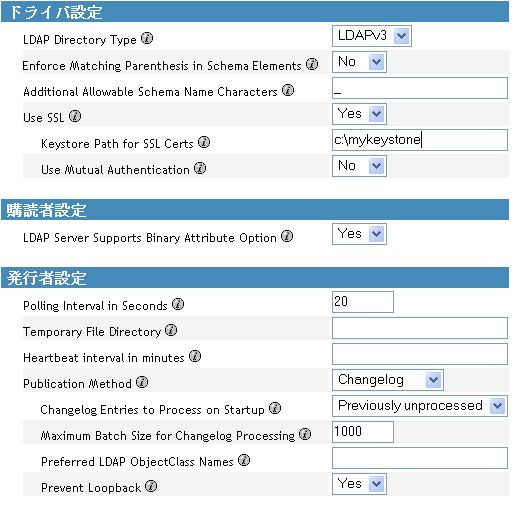The width and height of the screenshot is (530, 521).
Task: Open info icon beside Prevent Loopback
Action: 151,486
